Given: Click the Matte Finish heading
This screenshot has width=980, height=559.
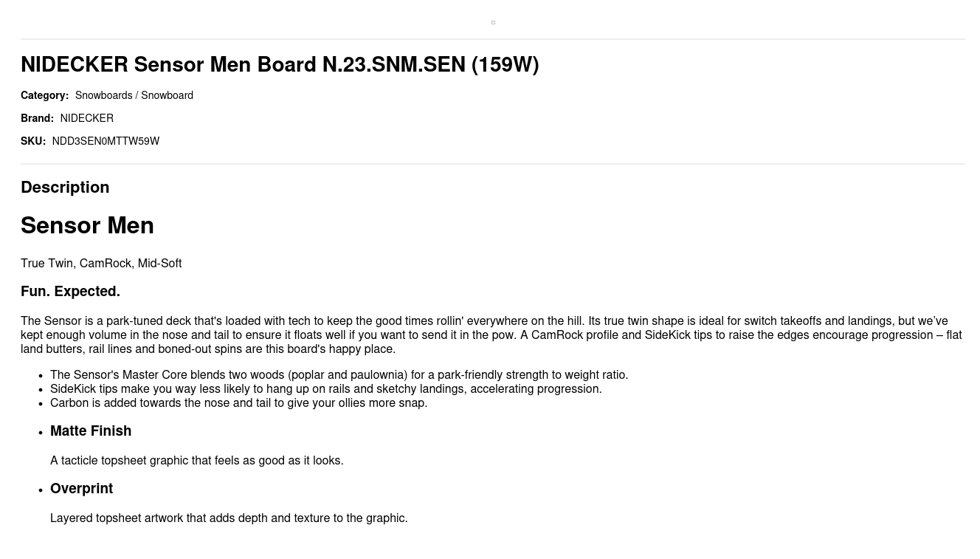Looking at the screenshot, I should (91, 431).
